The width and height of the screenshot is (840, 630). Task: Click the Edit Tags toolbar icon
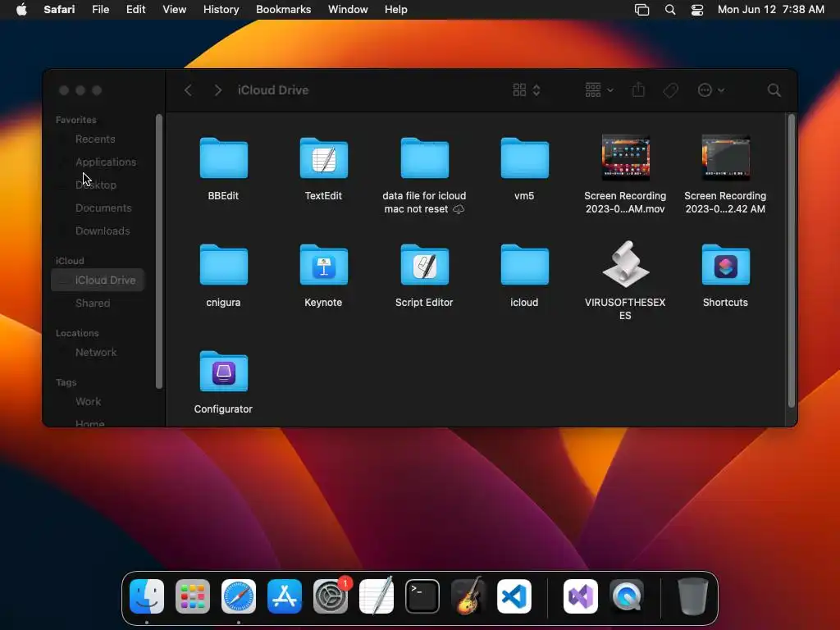click(x=670, y=90)
